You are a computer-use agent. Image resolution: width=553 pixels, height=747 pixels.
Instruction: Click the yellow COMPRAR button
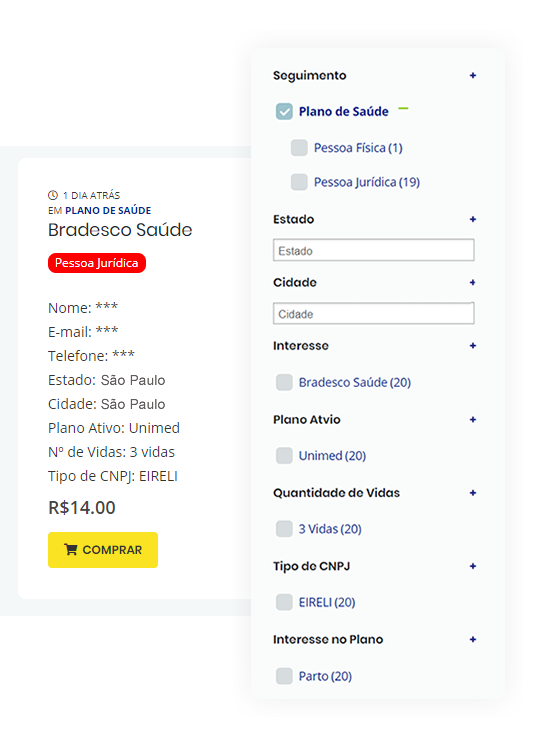103,550
